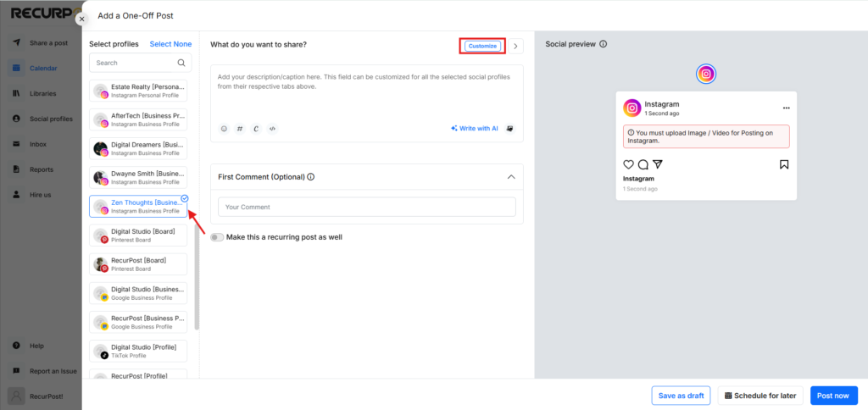Select RecurPost Pinterest Board
This screenshot has width=868, height=410.
point(138,264)
